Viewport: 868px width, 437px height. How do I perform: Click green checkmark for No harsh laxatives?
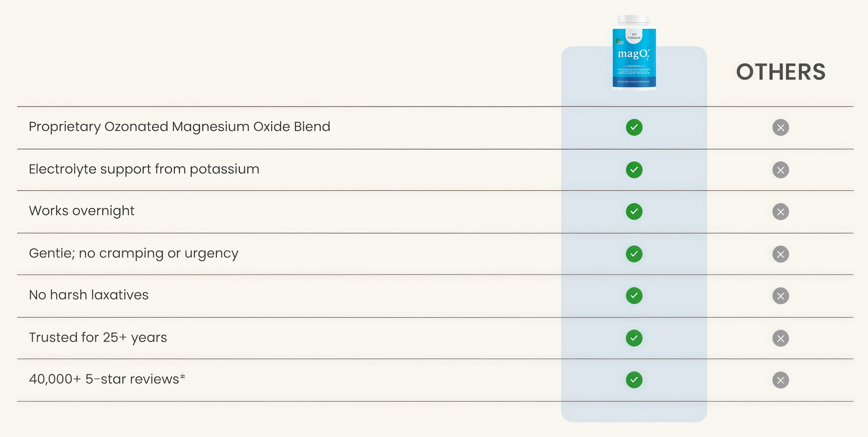tap(634, 296)
